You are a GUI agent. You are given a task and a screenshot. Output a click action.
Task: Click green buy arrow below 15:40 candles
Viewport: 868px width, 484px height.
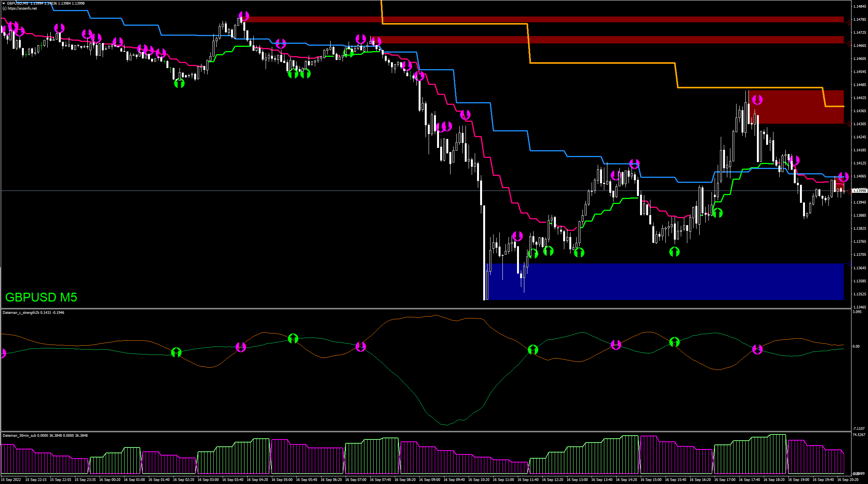(674, 252)
